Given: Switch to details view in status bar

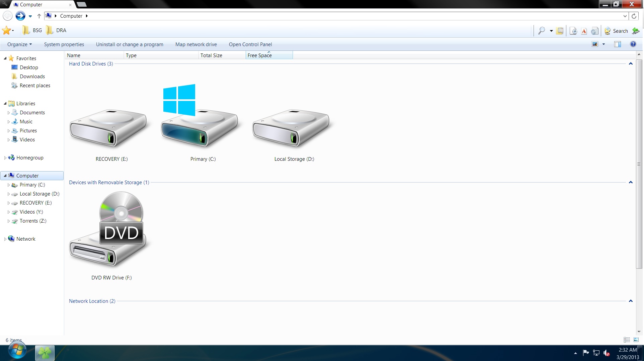Looking at the screenshot, I should point(627,340).
